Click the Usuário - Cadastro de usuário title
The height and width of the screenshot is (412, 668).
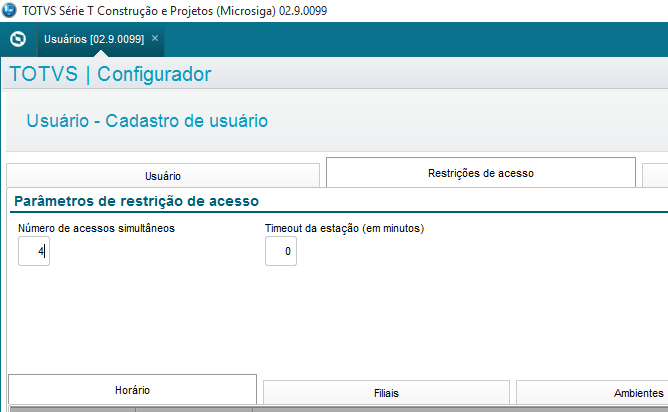tap(147, 121)
